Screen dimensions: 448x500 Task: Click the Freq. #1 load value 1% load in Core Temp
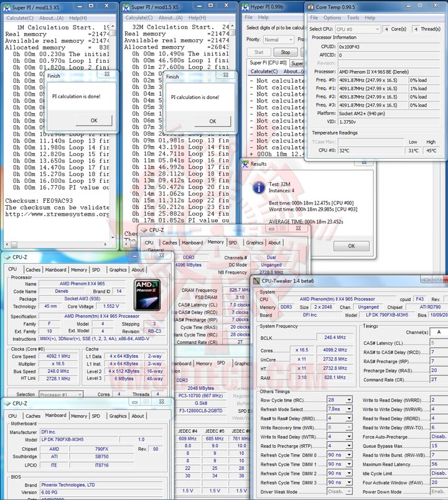424,89
